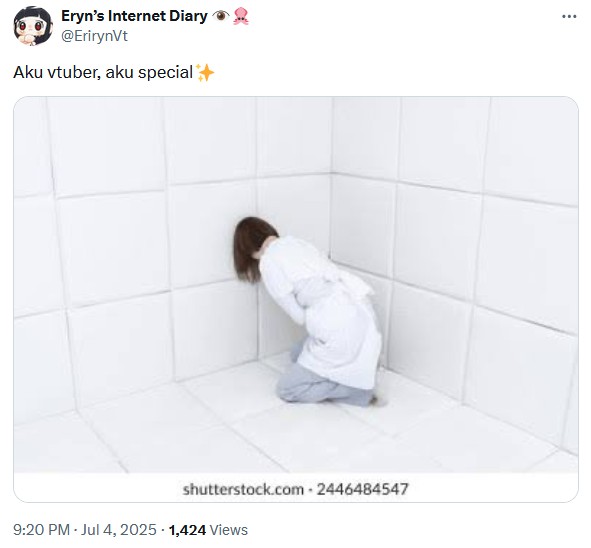Click the Jul 4, 2025 date

(119, 530)
